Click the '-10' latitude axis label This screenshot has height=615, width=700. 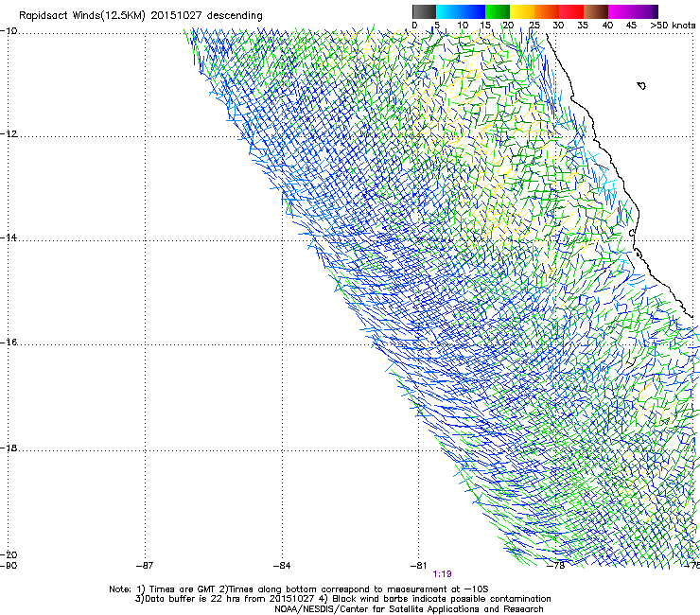[x=9, y=31]
